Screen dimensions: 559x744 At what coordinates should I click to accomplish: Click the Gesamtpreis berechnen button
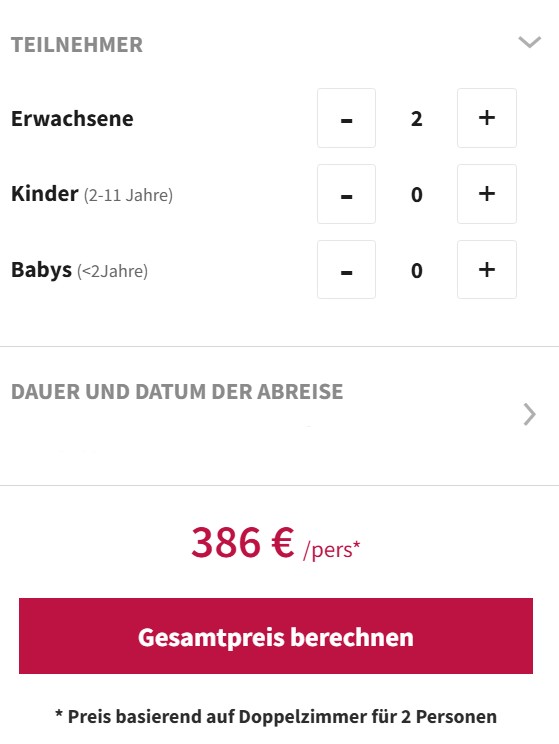pyautogui.click(x=276, y=636)
